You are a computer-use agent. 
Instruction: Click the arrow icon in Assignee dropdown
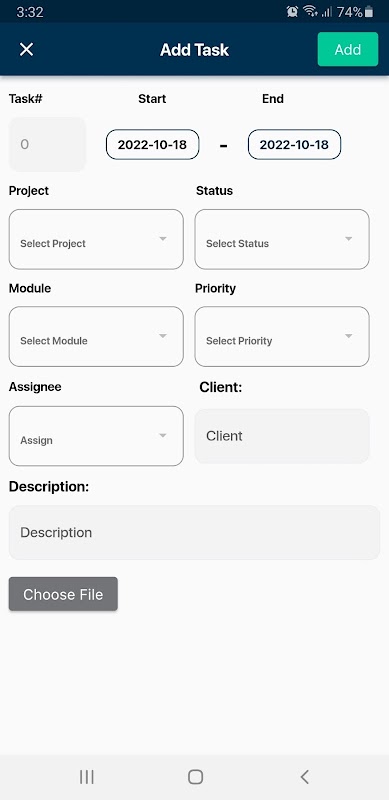[163, 435]
